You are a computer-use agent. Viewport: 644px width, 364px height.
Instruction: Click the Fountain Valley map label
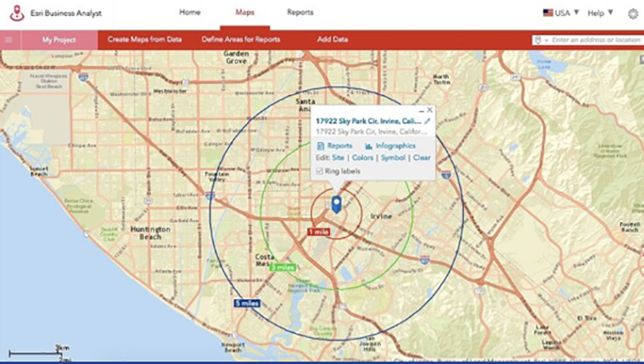click(x=216, y=177)
